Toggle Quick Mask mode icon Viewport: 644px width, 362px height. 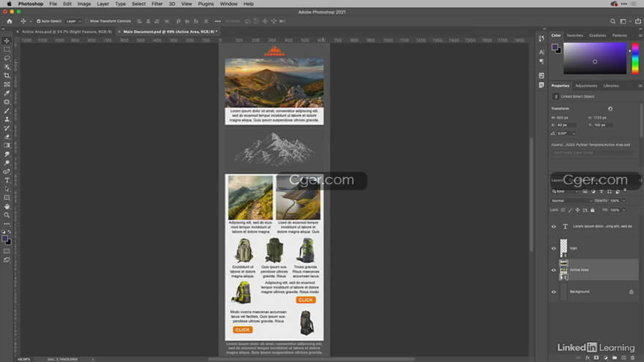tap(7, 251)
